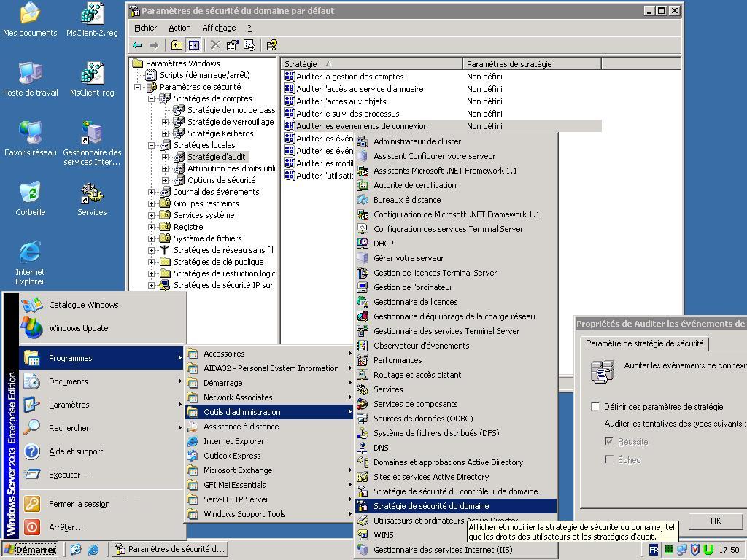Viewport: 747px width, 560px height.
Task: Click the Paramètres de sécurité d... taskbar button
Action: click(170, 550)
